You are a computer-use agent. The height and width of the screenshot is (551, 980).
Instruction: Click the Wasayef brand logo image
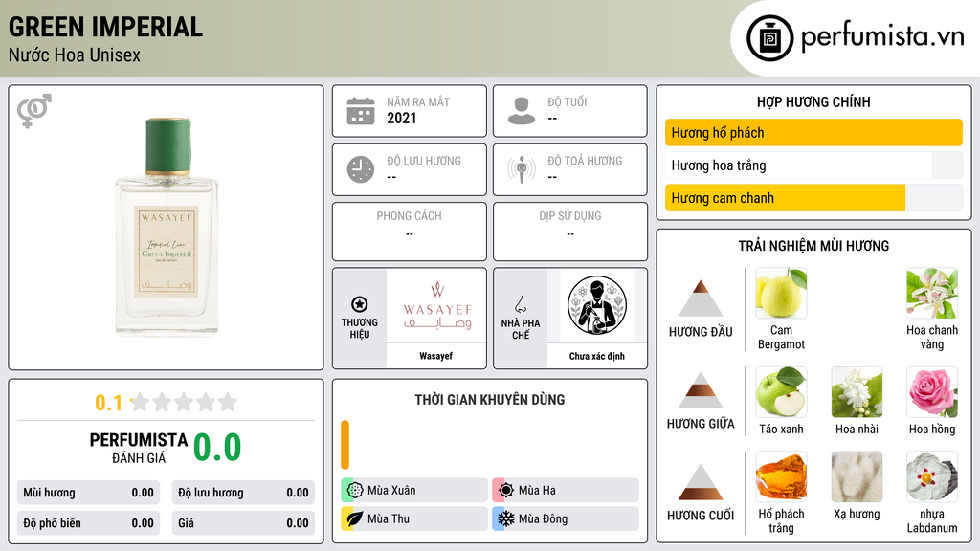436,305
